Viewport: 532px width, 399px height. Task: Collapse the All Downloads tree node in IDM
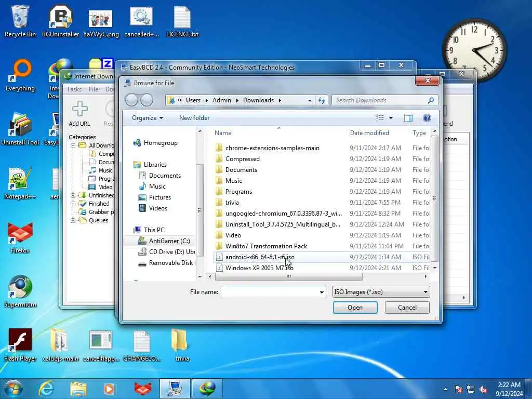coord(73,145)
